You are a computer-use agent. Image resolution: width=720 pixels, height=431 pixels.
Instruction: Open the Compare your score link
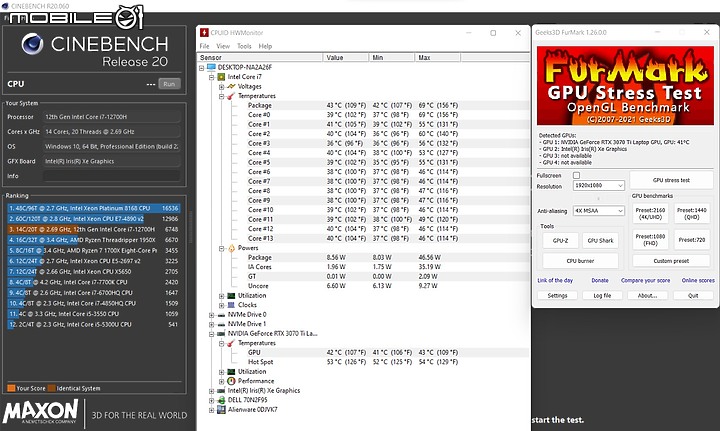point(645,280)
